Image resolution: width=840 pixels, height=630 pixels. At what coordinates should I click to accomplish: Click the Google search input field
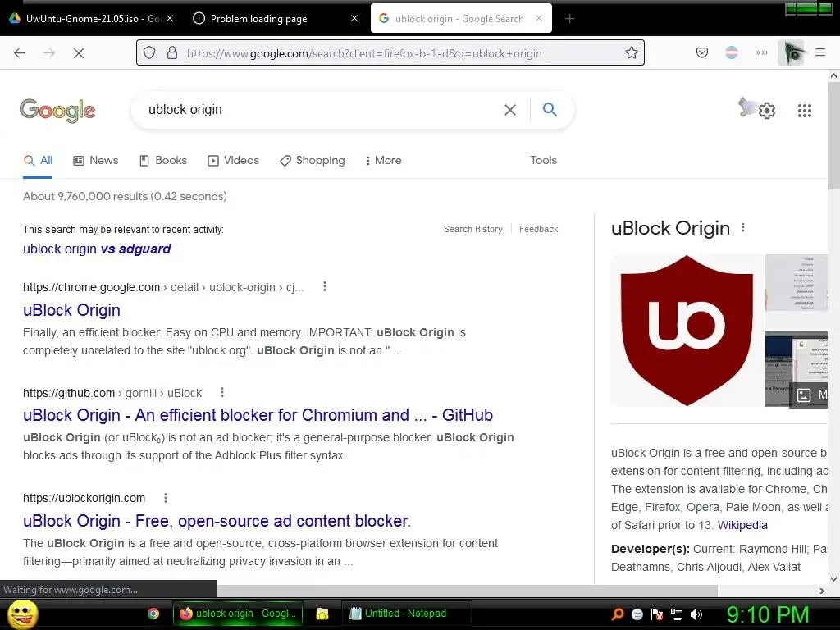click(322, 109)
